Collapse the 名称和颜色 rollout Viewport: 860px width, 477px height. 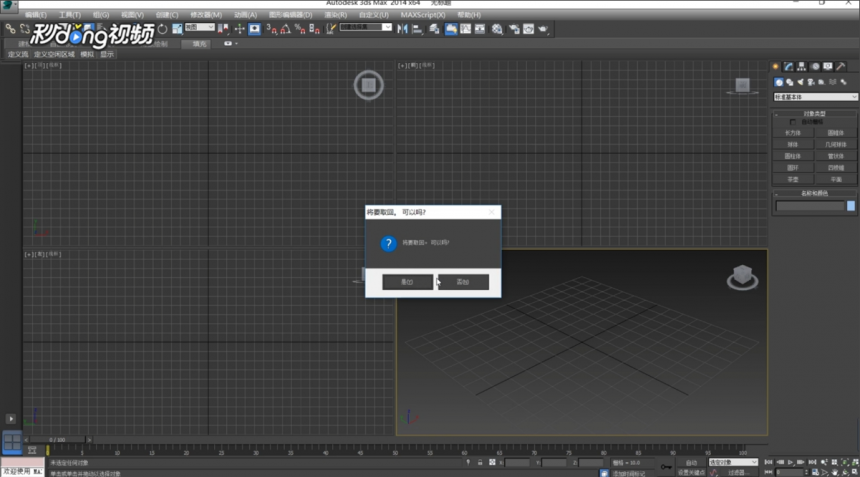pos(814,194)
